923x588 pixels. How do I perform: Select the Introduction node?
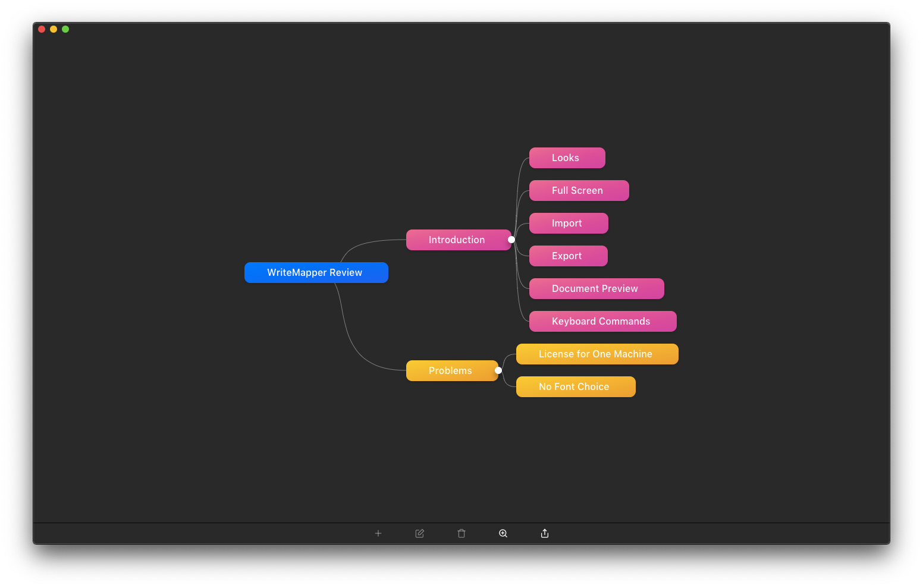pos(459,240)
